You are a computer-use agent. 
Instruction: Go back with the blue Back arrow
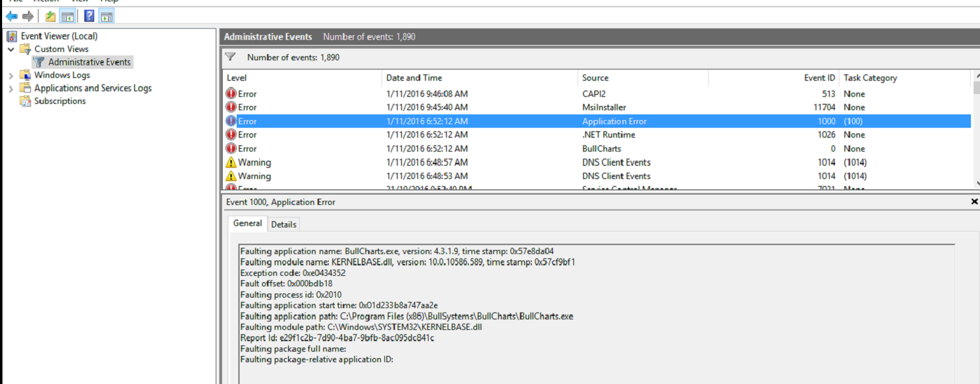[11, 15]
